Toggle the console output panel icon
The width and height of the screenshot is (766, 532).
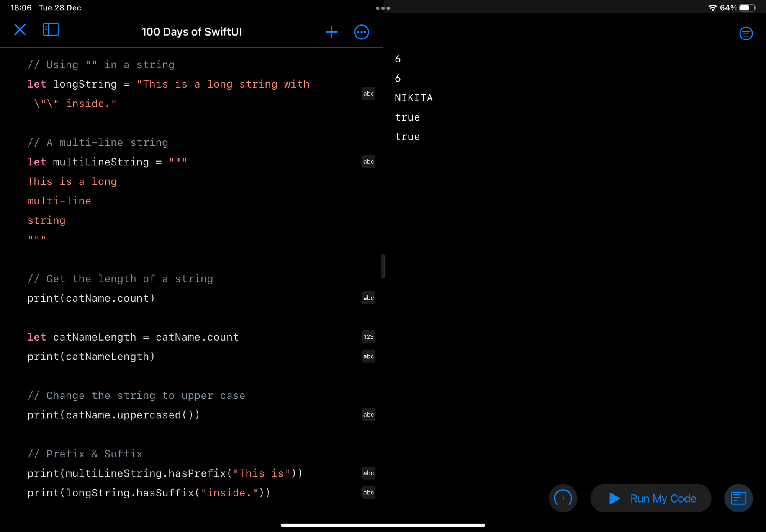pos(738,498)
